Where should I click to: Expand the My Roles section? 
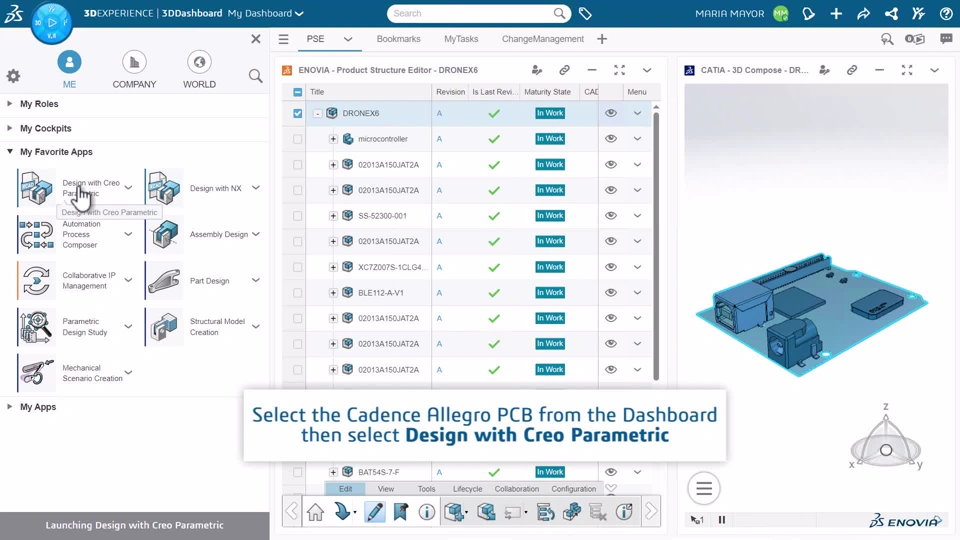pos(10,103)
